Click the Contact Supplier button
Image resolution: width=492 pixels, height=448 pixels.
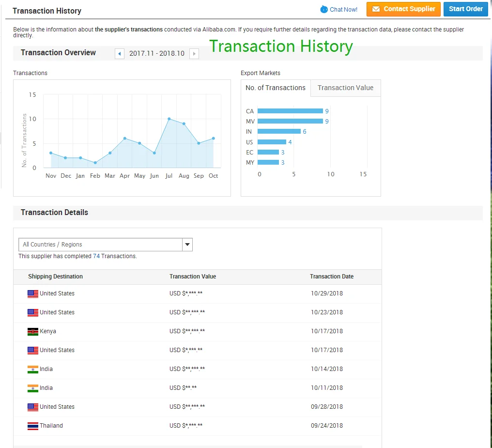[403, 9]
